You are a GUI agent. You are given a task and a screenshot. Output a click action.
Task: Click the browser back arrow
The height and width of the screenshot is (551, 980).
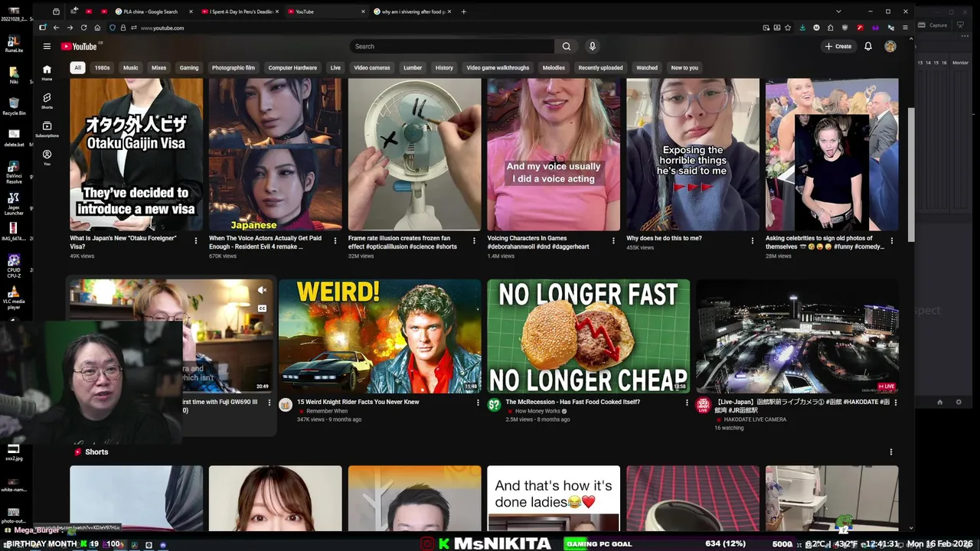pyautogui.click(x=56, y=28)
